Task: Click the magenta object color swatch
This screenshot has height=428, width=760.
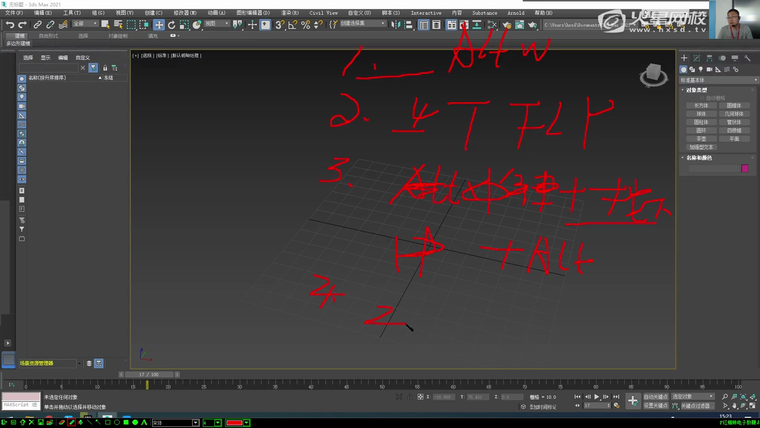Action: point(745,168)
